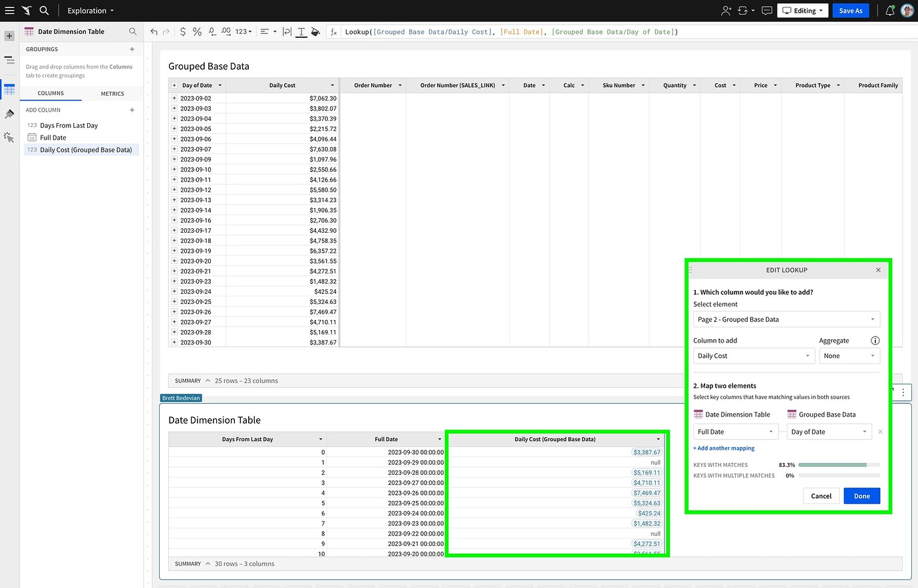Increase decimal places
918x588 pixels.
(226, 31)
